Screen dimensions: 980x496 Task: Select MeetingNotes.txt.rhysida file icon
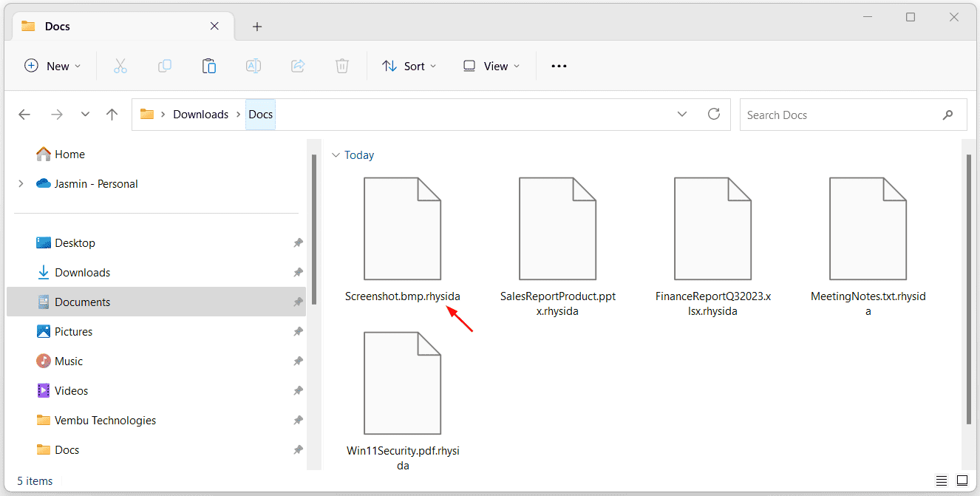[868, 228]
